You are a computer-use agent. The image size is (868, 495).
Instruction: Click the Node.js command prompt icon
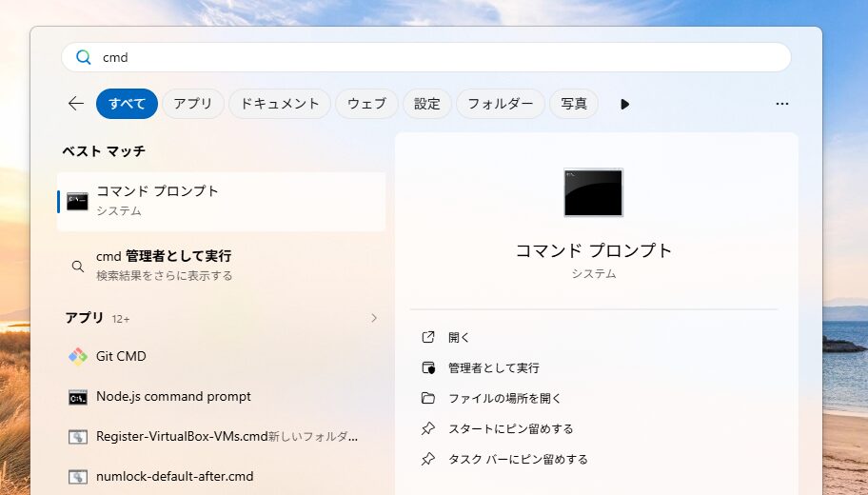pos(77,398)
